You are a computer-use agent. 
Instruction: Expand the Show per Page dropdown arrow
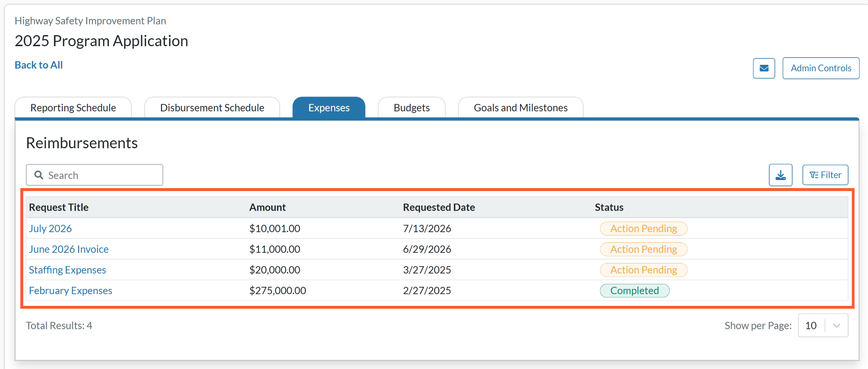point(836,325)
